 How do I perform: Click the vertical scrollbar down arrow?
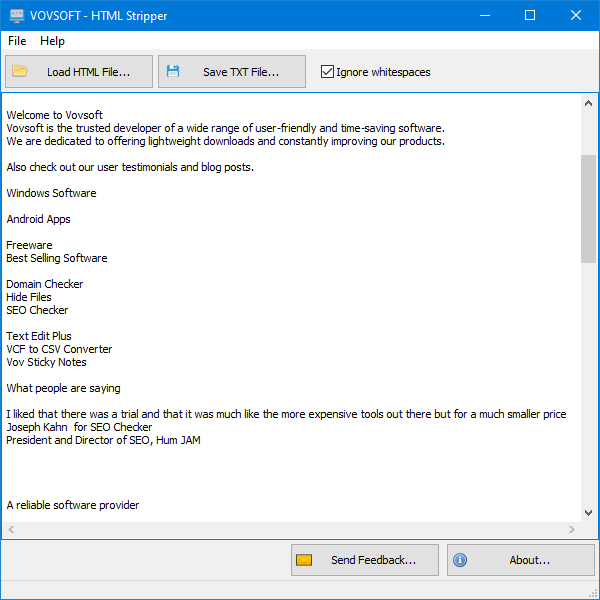click(x=588, y=513)
